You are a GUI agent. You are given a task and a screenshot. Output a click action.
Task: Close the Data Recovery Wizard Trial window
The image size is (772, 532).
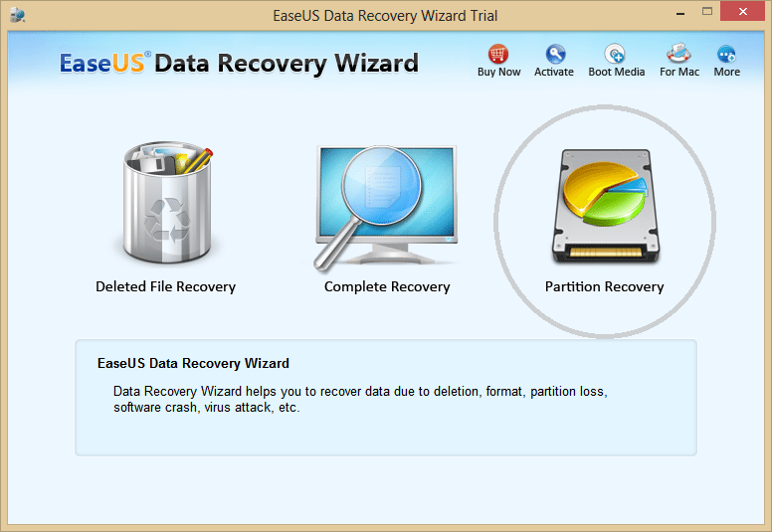coord(742,11)
